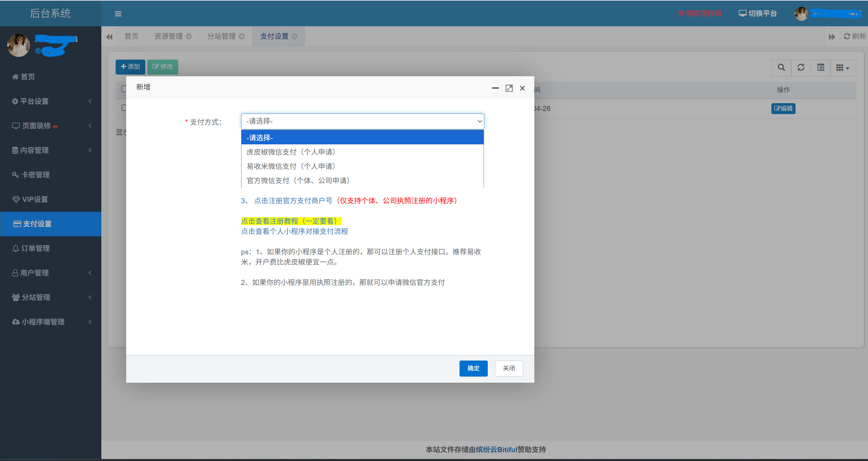Screen dimensions: 868x461
Task: Navigate to 订单管理 in the sidebar
Action: pyautogui.click(x=35, y=248)
